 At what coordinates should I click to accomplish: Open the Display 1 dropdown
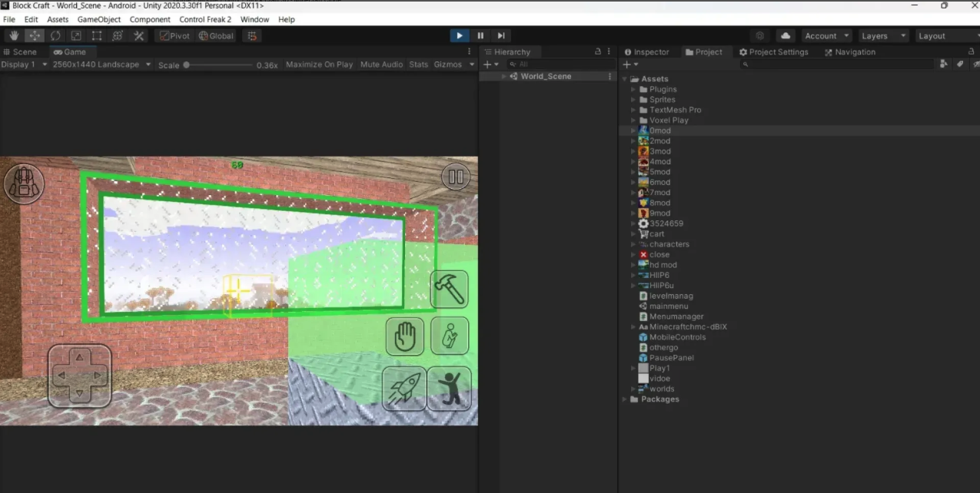click(24, 65)
